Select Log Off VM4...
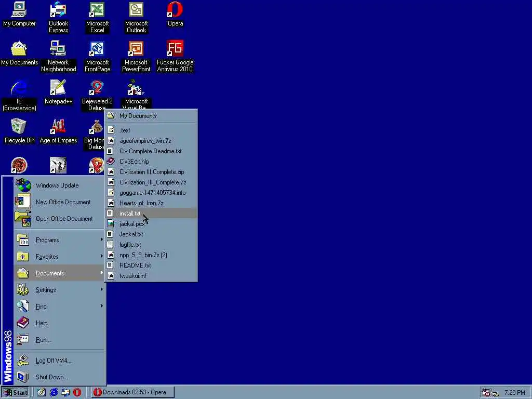The height and width of the screenshot is (399, 532). tap(59, 361)
